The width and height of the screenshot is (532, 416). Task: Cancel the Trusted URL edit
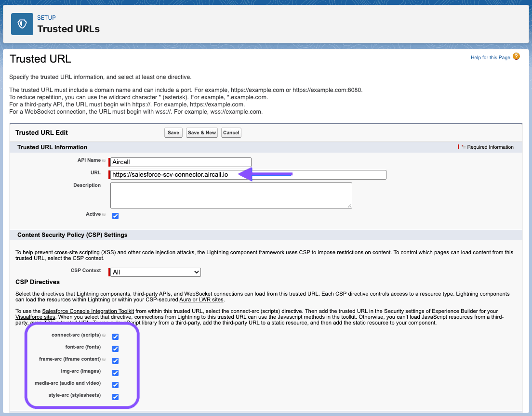click(x=231, y=132)
